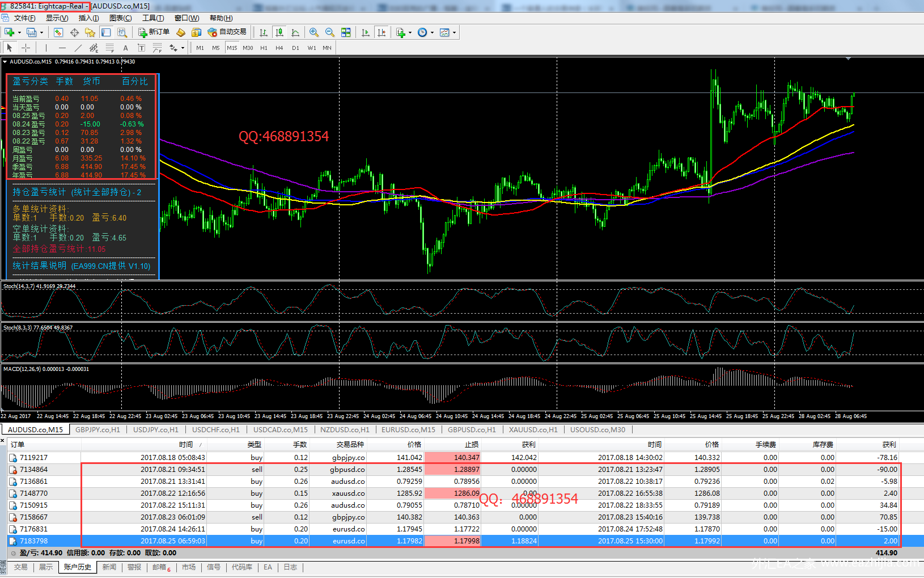924x578 pixels.
Task: Click the Profiles icon
Action: (x=32, y=32)
